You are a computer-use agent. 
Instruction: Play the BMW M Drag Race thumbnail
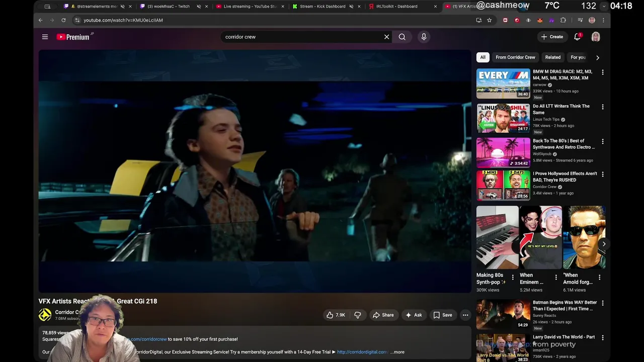[503, 83]
